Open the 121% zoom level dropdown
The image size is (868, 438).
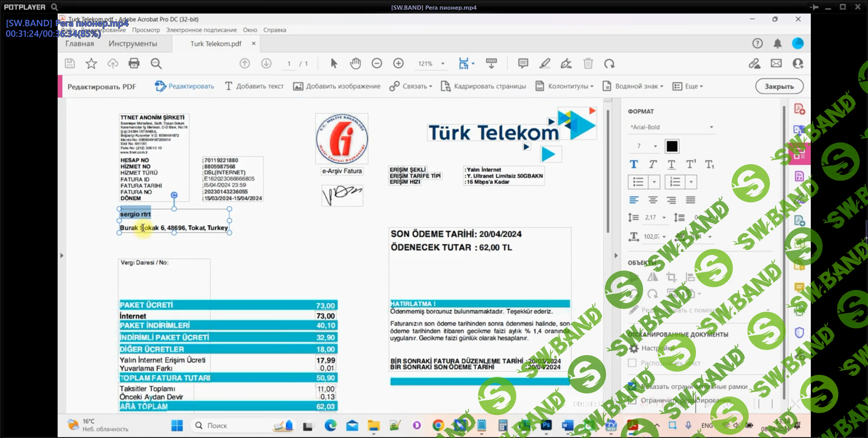(443, 64)
